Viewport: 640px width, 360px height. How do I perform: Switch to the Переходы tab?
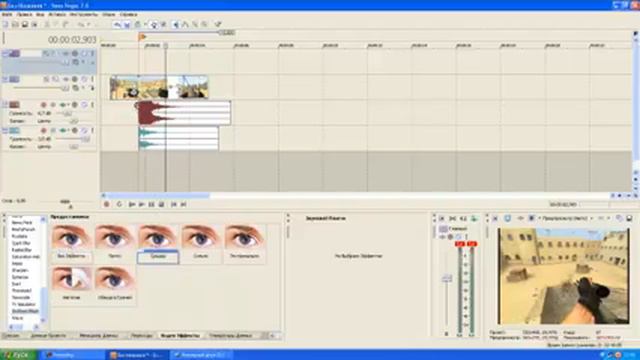tap(142, 336)
